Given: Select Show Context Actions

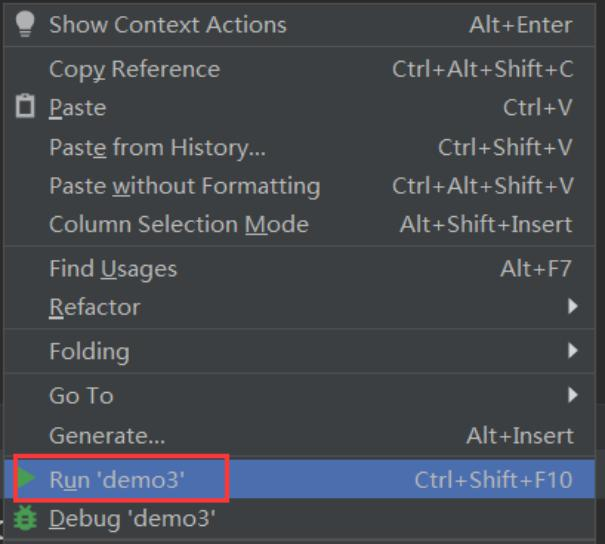Looking at the screenshot, I should click(167, 25).
